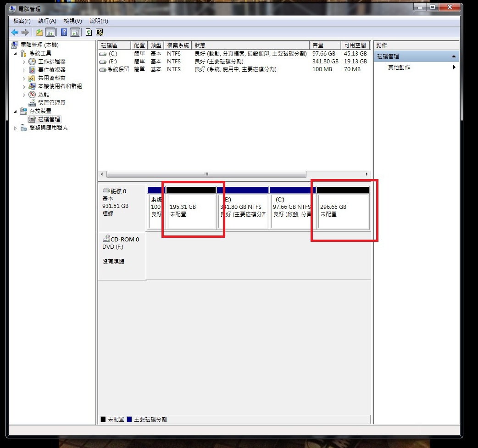Open the Help question mark icon
The image size is (478, 448).
pyautogui.click(x=64, y=32)
